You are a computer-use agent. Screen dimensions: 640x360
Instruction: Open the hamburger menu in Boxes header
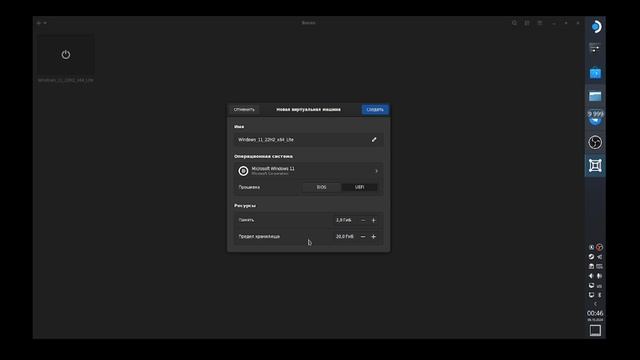(540, 23)
